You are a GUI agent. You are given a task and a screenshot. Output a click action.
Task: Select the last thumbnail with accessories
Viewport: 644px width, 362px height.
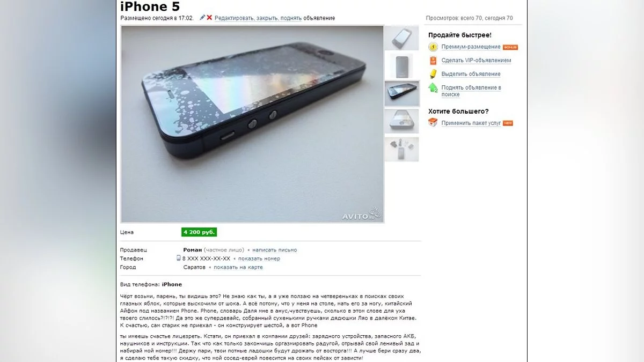(x=402, y=150)
